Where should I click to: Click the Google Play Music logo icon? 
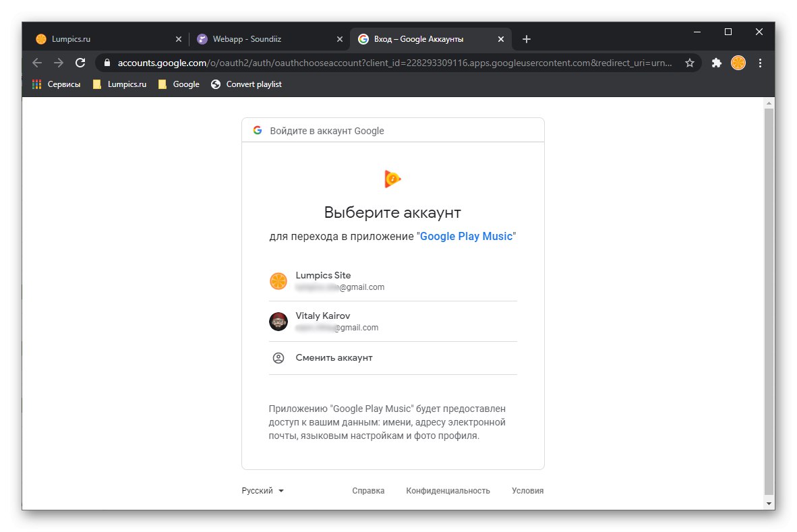392,179
